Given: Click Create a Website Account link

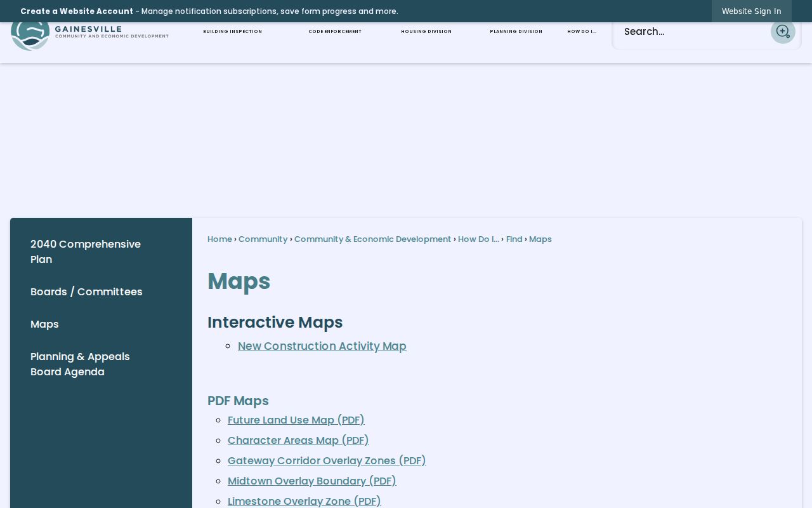Looking at the screenshot, I should 77,11.
